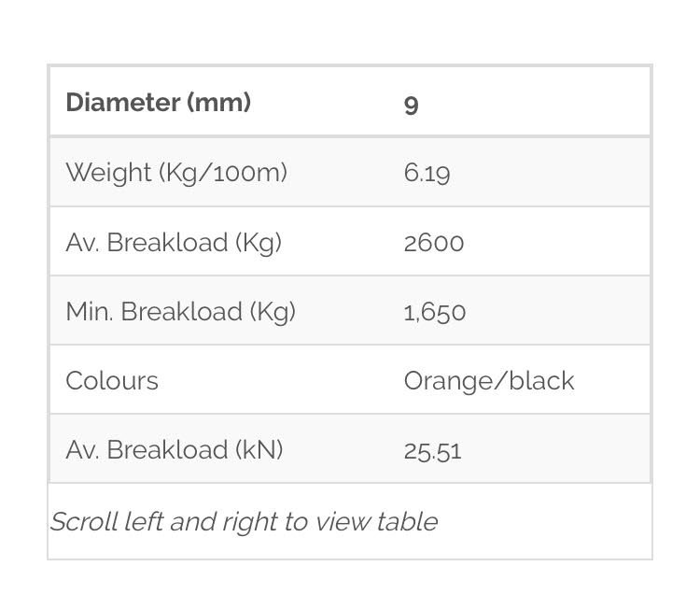Click the value 2600

pyautogui.click(x=434, y=243)
